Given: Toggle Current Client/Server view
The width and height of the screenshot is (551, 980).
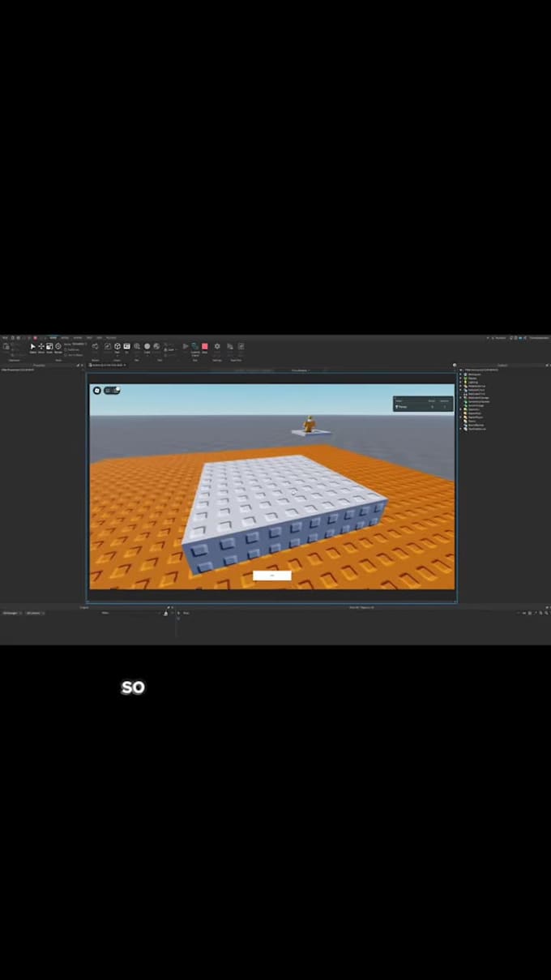Looking at the screenshot, I should click(x=194, y=347).
